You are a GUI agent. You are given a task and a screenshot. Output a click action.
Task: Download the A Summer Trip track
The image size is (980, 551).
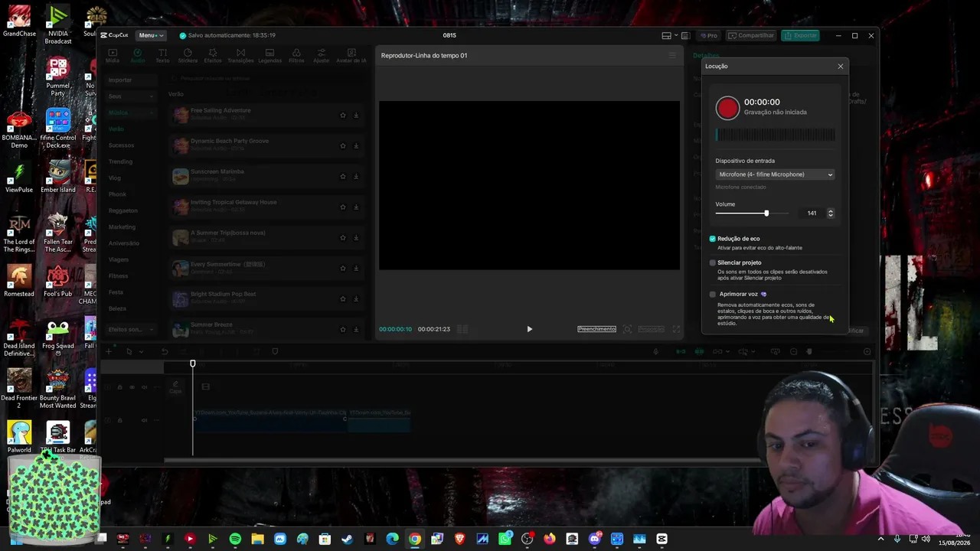pyautogui.click(x=356, y=237)
